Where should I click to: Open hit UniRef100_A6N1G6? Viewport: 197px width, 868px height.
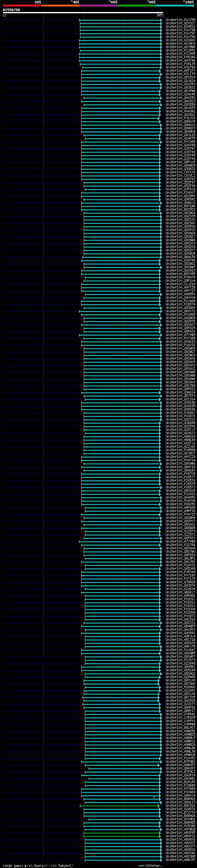(x=180, y=436)
